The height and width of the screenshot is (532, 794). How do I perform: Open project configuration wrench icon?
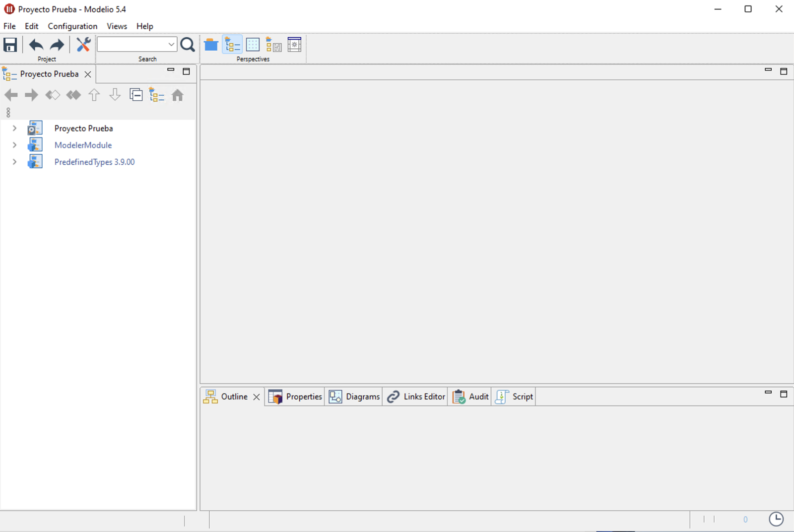pyautogui.click(x=83, y=45)
